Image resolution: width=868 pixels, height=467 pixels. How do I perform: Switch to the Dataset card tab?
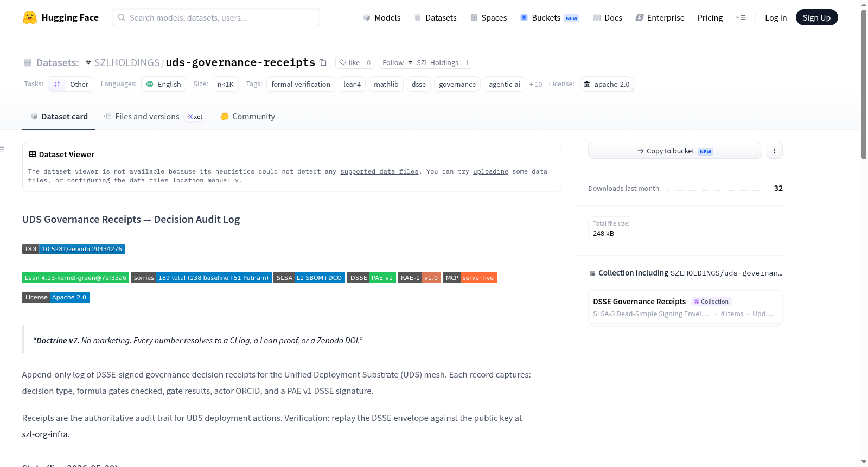pos(59,116)
